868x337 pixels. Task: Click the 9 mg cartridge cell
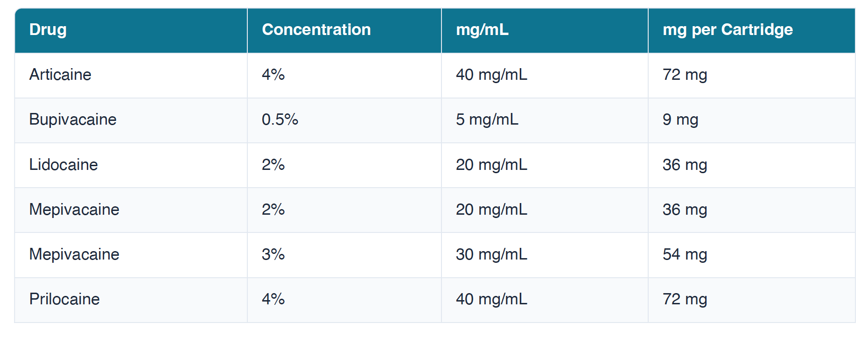coord(680,119)
